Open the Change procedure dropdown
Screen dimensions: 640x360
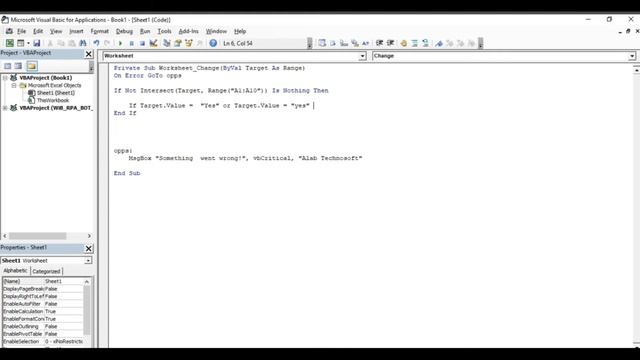pos(632,56)
